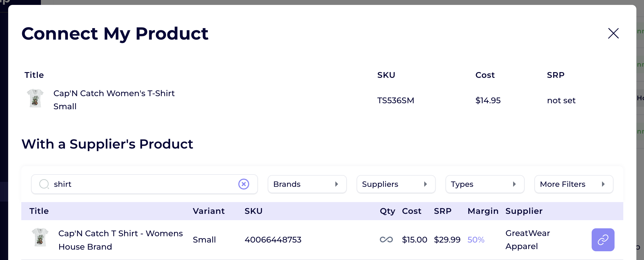This screenshot has width=644, height=260.
Task: Sort results by the Cost column
Action: tap(411, 211)
